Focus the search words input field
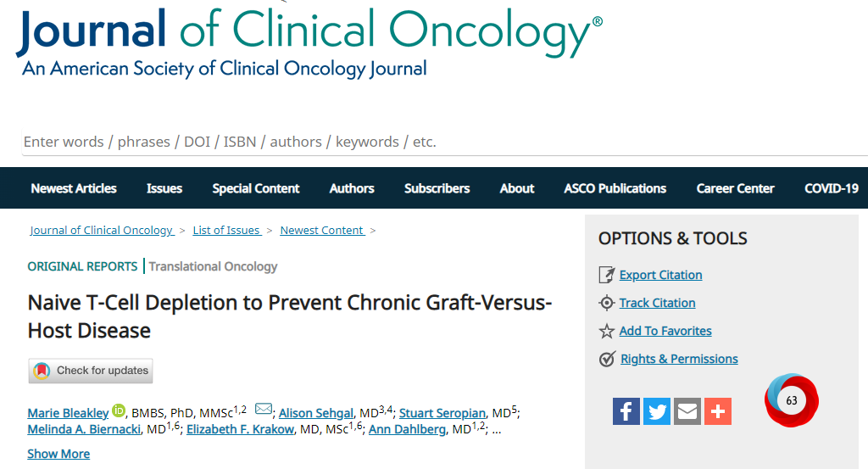 424,142
